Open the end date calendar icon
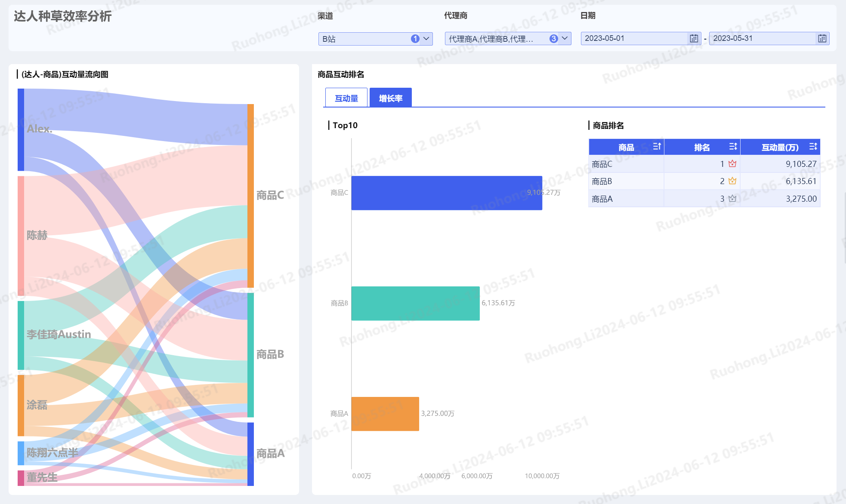 coord(822,38)
